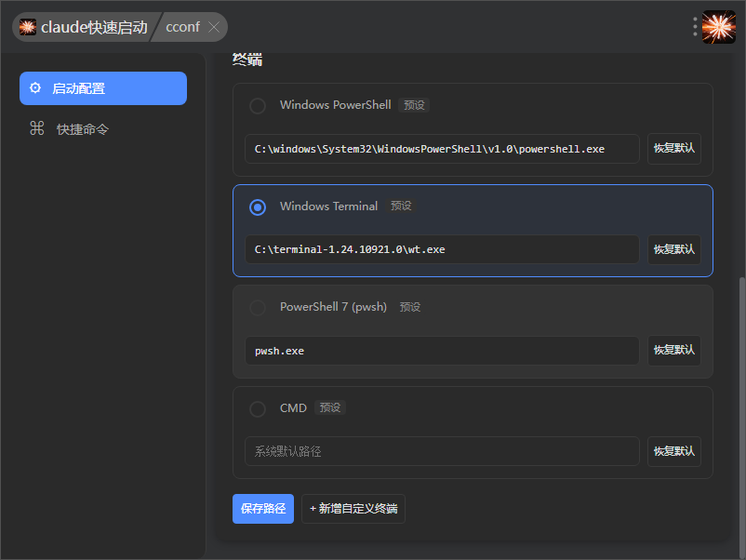
Task: Click the 预设 tag next to Windows PowerShell
Action: [414, 105]
